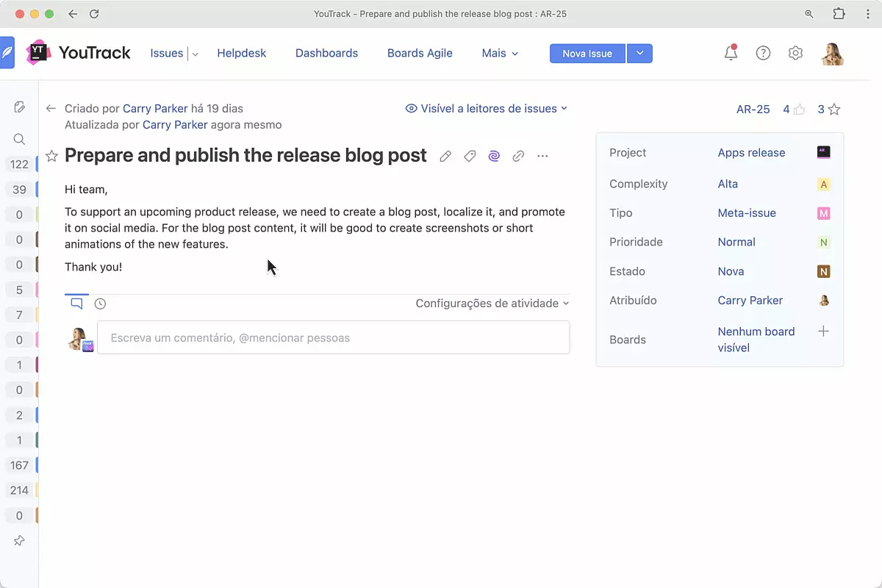The image size is (882, 588).
Task: Open the arrow dropdown beside Nova Issue
Action: coord(639,53)
